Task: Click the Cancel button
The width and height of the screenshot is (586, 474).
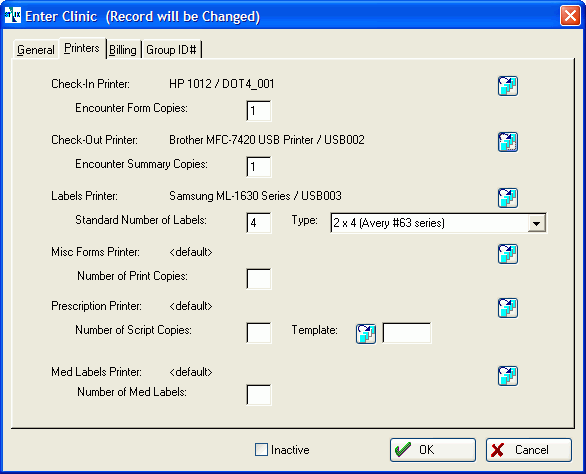Action: 529,450
